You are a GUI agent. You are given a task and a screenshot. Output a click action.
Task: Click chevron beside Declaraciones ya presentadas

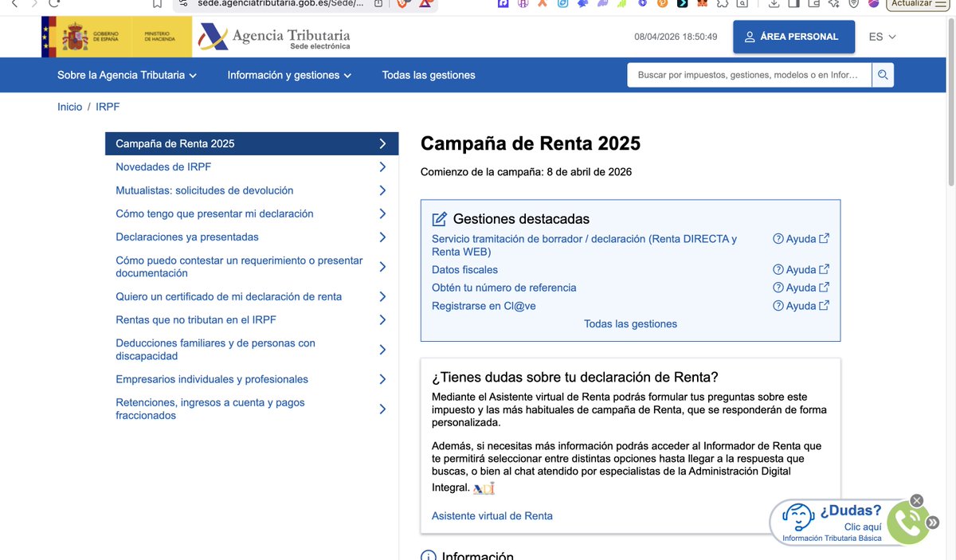(x=382, y=237)
